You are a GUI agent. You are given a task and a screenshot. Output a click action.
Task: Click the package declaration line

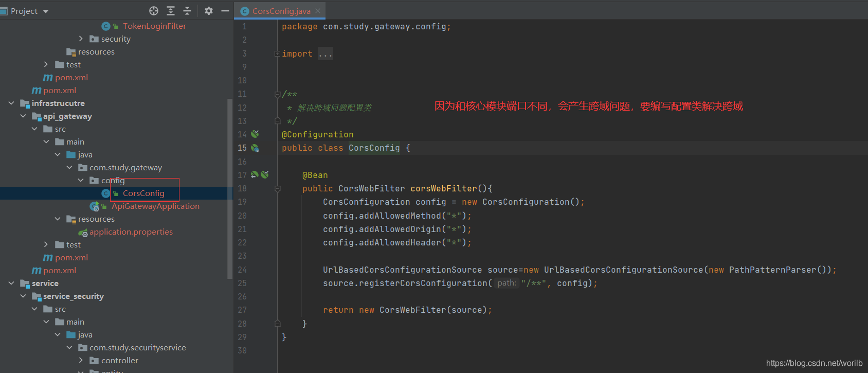click(x=366, y=27)
